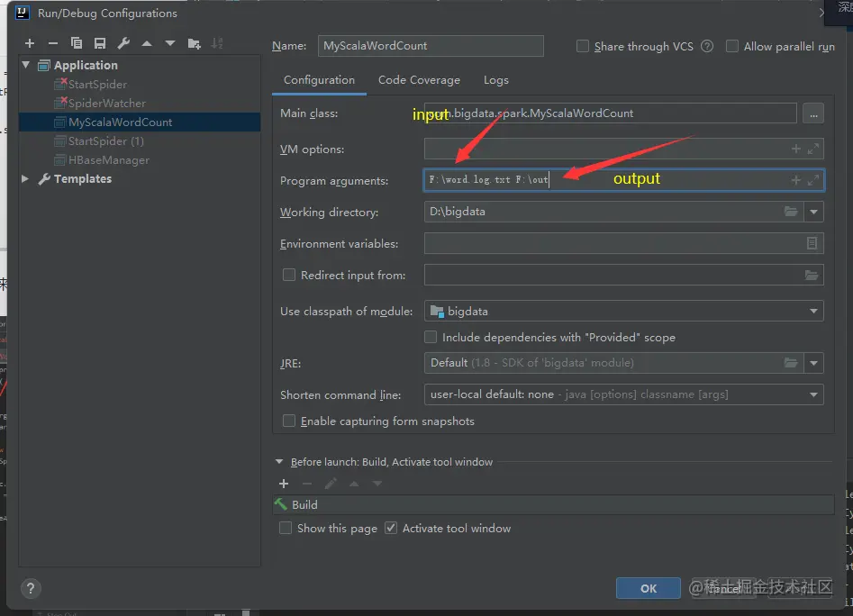Edit Environment variables via list icon

pos(812,243)
